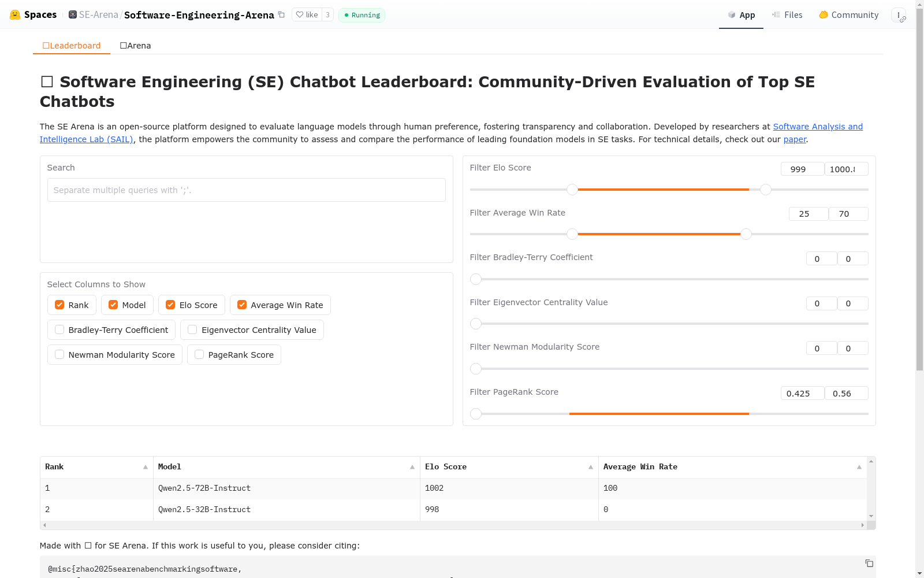The width and height of the screenshot is (924, 578).
Task: Toggle the Rank column checkbox
Action: point(59,305)
